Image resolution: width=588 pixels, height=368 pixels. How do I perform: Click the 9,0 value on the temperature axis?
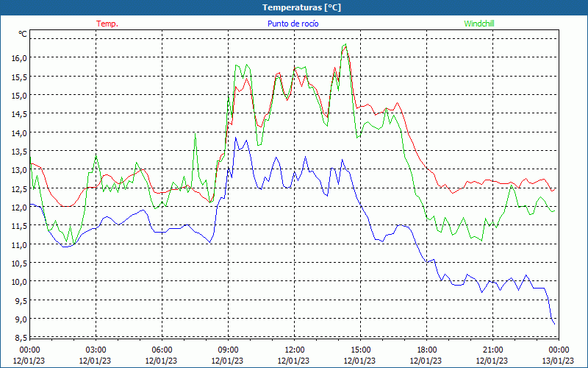pos(22,319)
